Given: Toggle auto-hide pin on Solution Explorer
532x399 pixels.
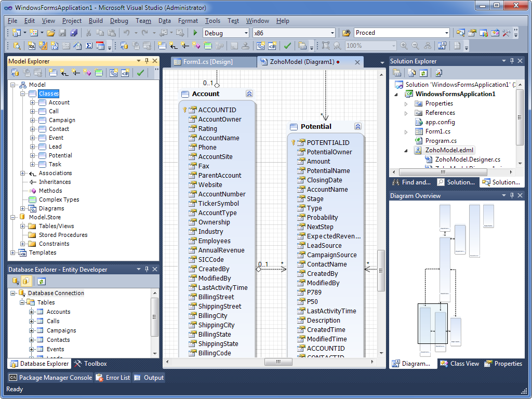Looking at the screenshot, I should 511,60.
